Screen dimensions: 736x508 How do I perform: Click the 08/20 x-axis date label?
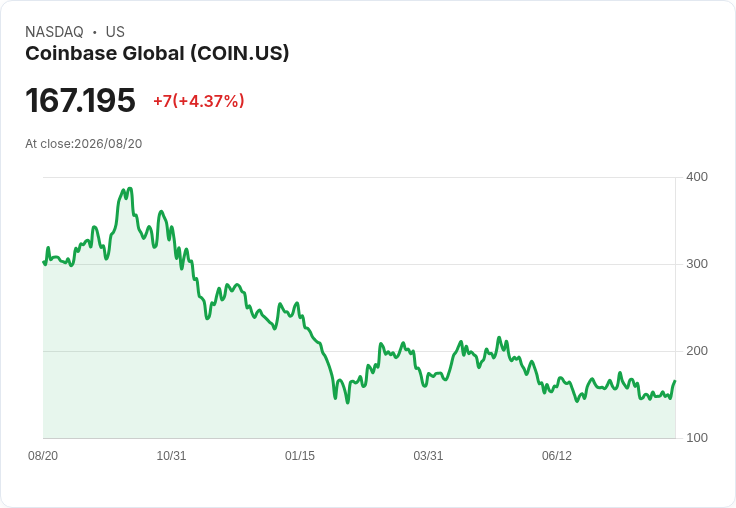click(x=43, y=455)
